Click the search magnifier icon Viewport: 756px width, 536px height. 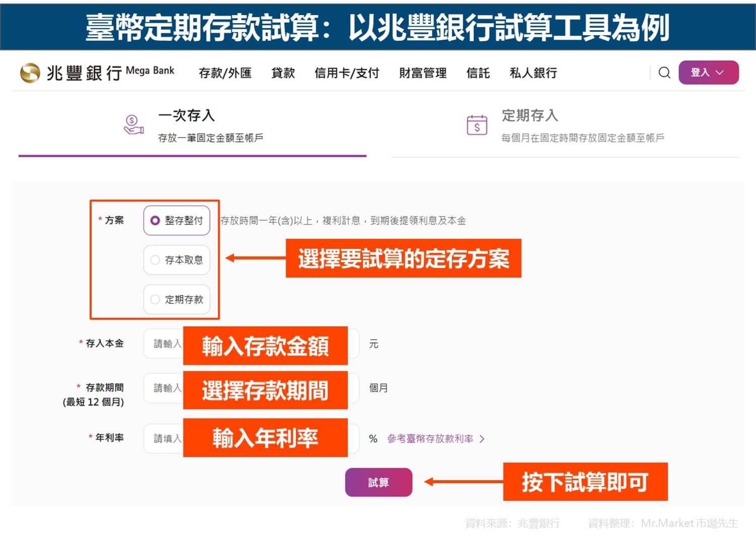664,73
